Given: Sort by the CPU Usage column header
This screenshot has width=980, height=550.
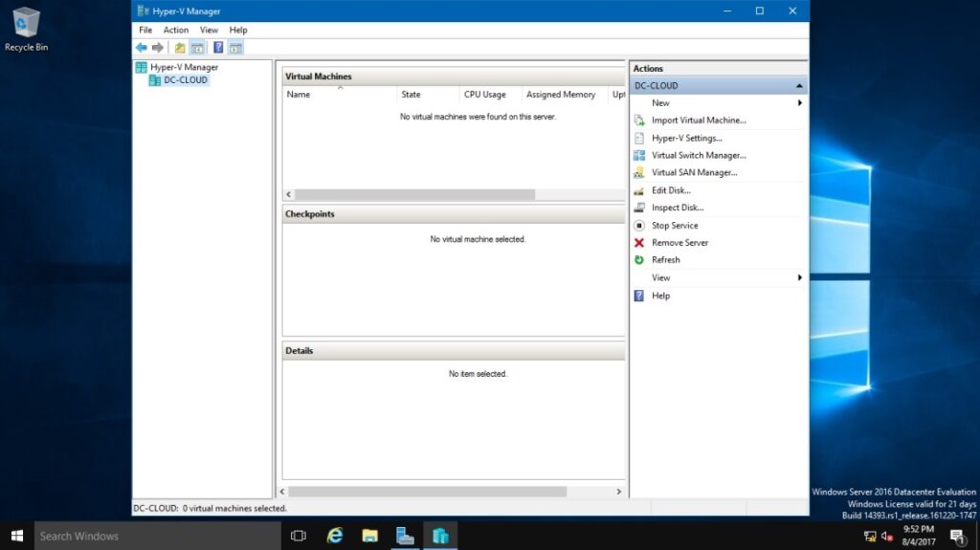Looking at the screenshot, I should 490,95.
